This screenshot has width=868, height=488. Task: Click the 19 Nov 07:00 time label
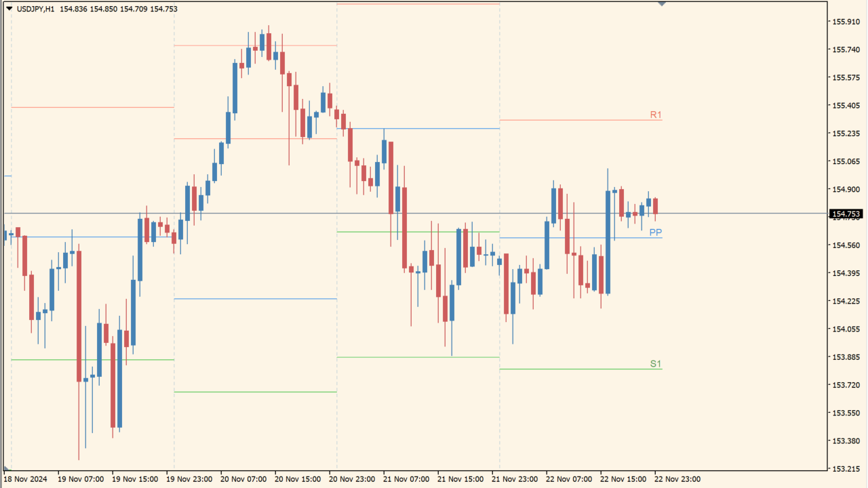pyautogui.click(x=81, y=479)
